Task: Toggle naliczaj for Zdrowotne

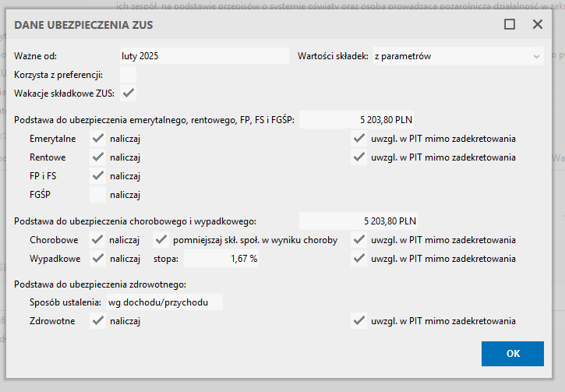Action: 98,320
